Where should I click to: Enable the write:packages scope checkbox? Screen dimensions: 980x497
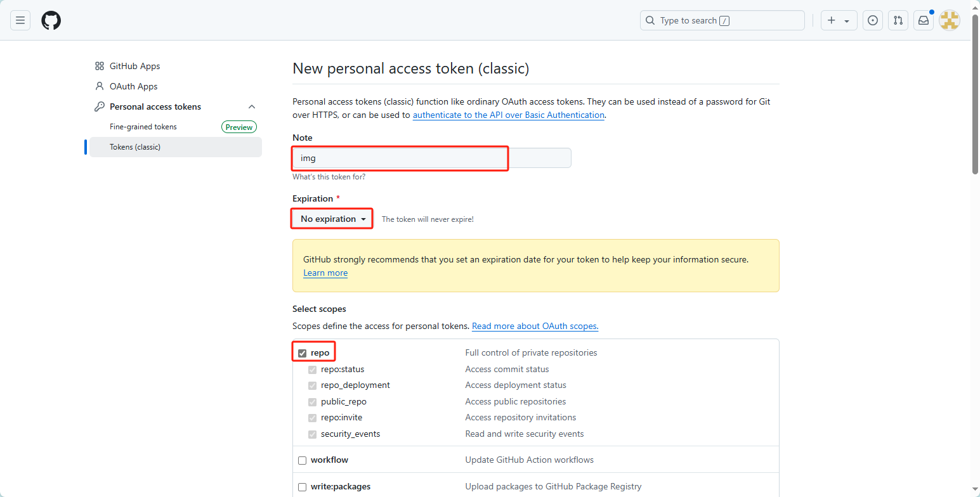(302, 487)
